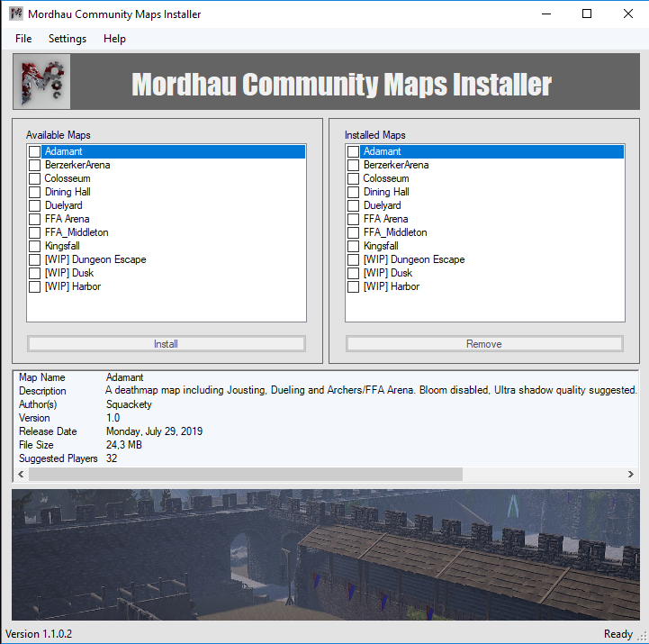
Task: Select Dining Hall name in Available Maps list
Action: click(x=68, y=192)
